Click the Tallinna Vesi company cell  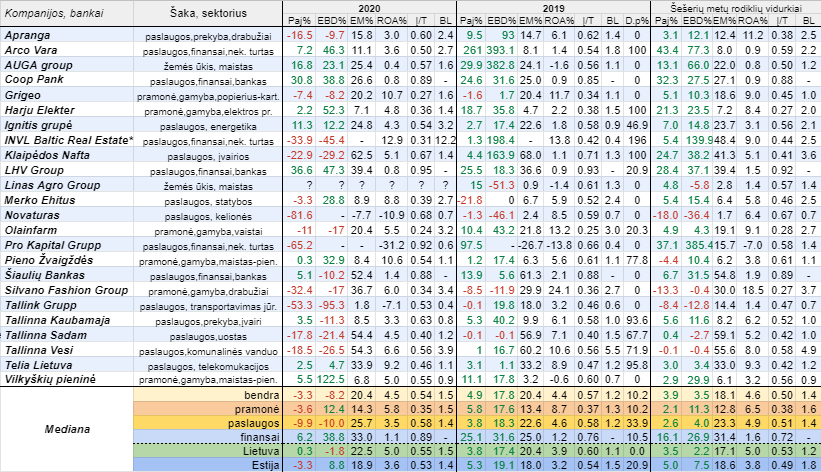39,350
